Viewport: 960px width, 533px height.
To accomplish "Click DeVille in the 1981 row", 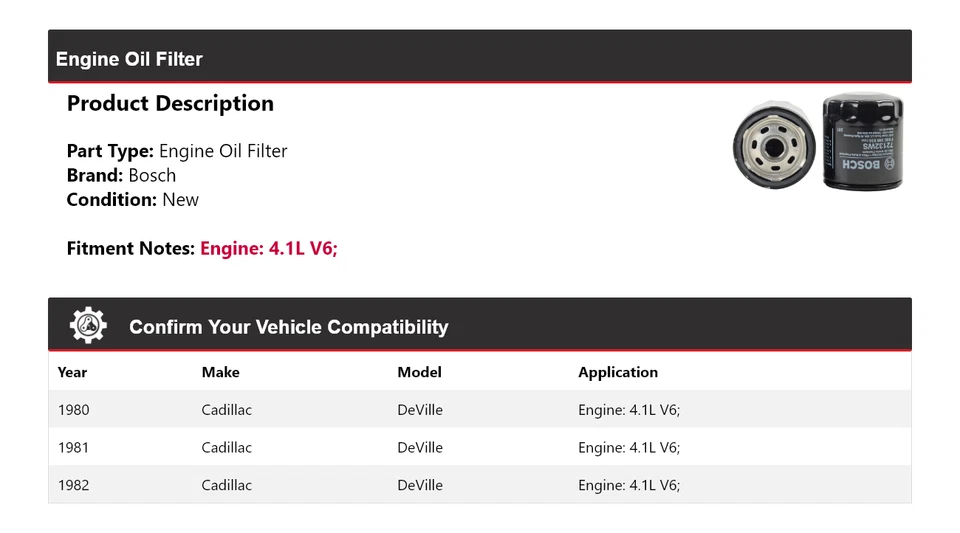I will coord(419,448).
